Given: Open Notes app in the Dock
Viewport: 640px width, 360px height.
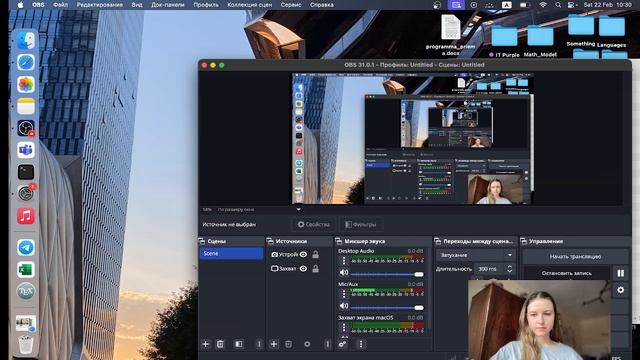Looking at the screenshot, I should [x=26, y=107].
